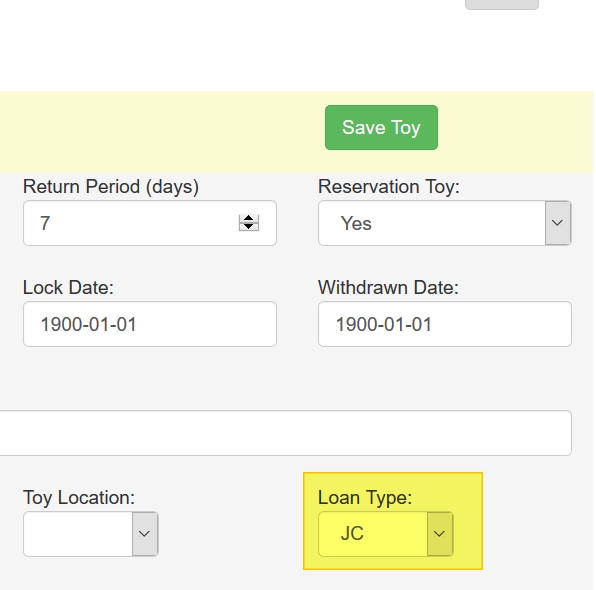The height and width of the screenshot is (590, 596).
Task: Decrease Return Period with the down arrow
Action: pyautogui.click(x=249, y=227)
